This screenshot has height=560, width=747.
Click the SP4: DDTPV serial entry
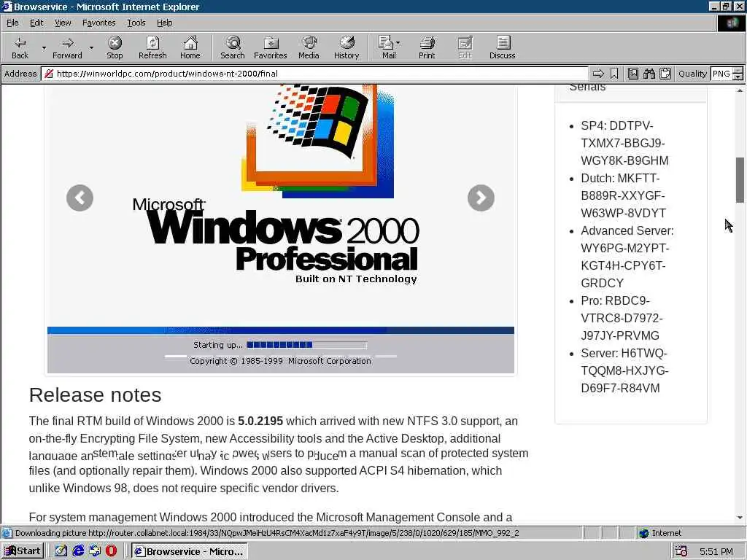(624, 144)
